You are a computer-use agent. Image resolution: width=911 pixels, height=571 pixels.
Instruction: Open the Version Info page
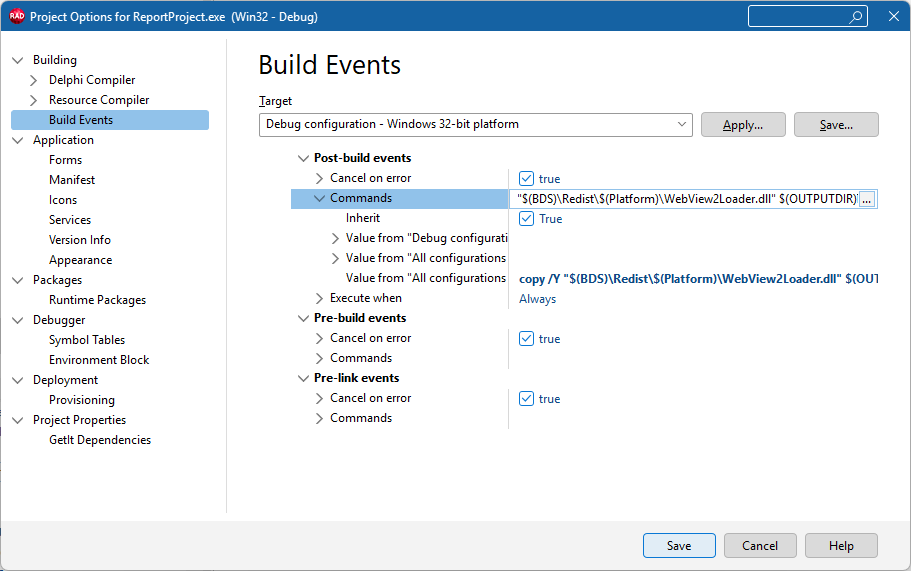tap(80, 240)
